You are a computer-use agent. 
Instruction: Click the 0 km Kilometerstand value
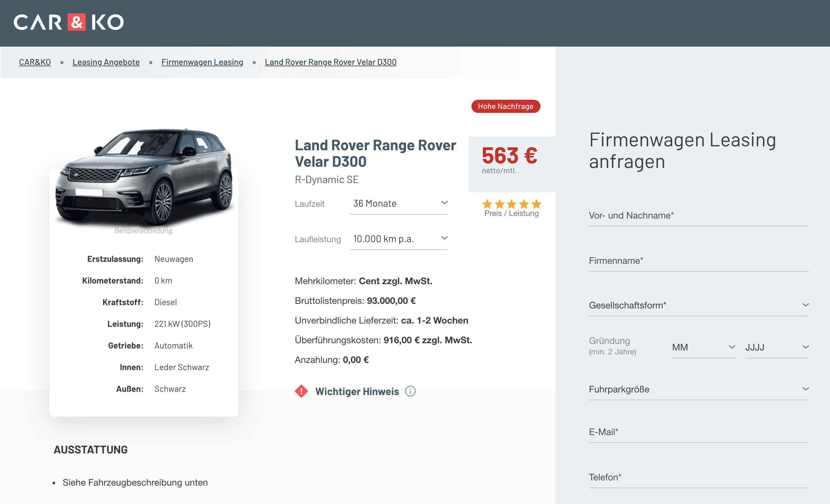(163, 281)
